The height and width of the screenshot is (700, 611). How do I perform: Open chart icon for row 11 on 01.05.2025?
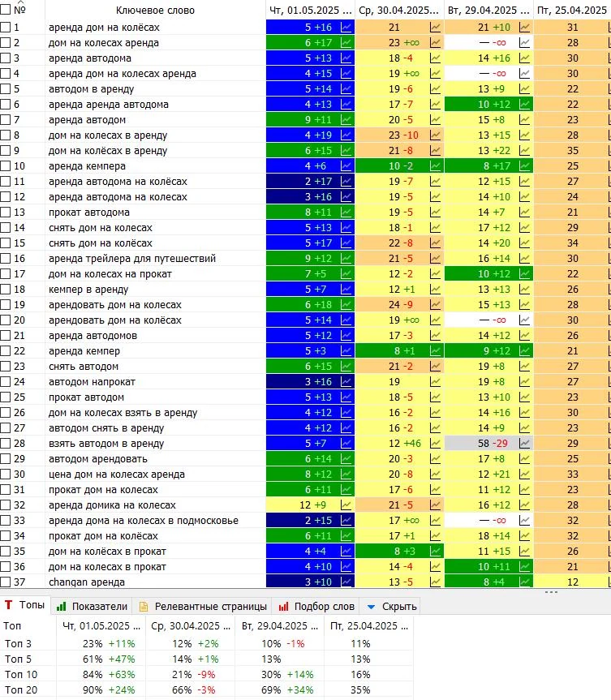346,182
